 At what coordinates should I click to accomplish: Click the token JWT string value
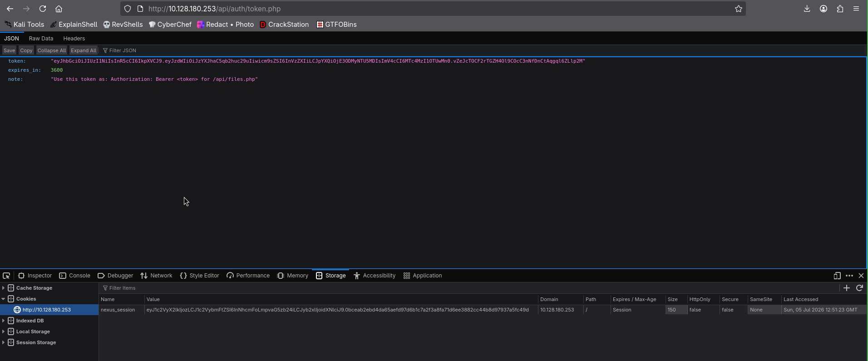[x=318, y=61]
